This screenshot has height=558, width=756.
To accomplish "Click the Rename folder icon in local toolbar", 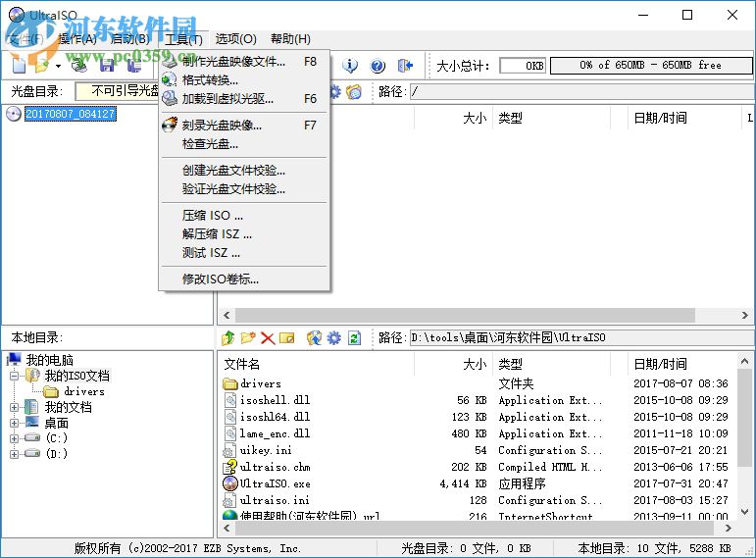I will pos(287,338).
